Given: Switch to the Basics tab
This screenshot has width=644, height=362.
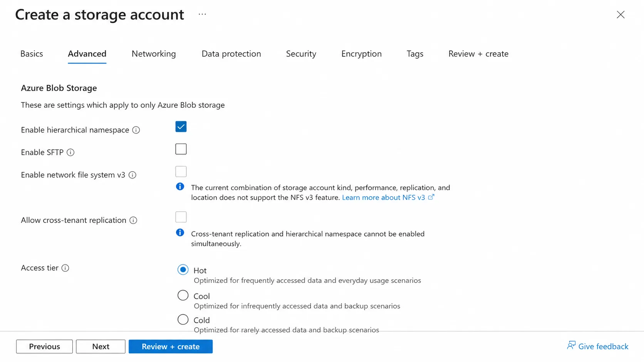Looking at the screenshot, I should 32,54.
